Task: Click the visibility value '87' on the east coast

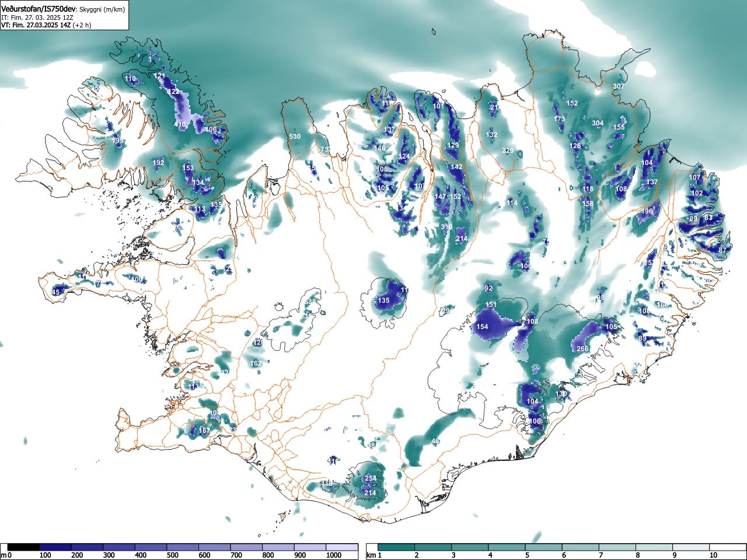Action: 722,250
